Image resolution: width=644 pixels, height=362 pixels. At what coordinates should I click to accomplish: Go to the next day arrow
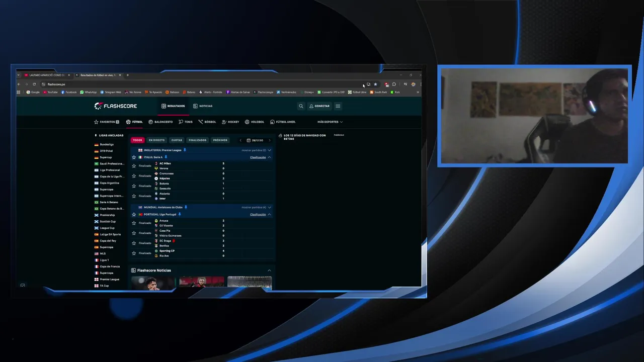pyautogui.click(x=269, y=140)
